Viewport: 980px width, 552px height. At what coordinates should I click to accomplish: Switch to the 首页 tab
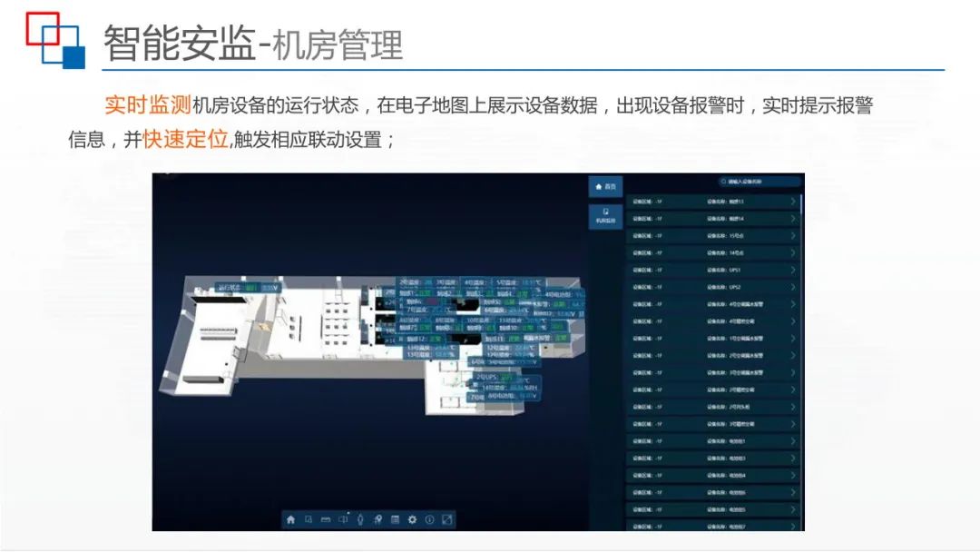[x=605, y=186]
